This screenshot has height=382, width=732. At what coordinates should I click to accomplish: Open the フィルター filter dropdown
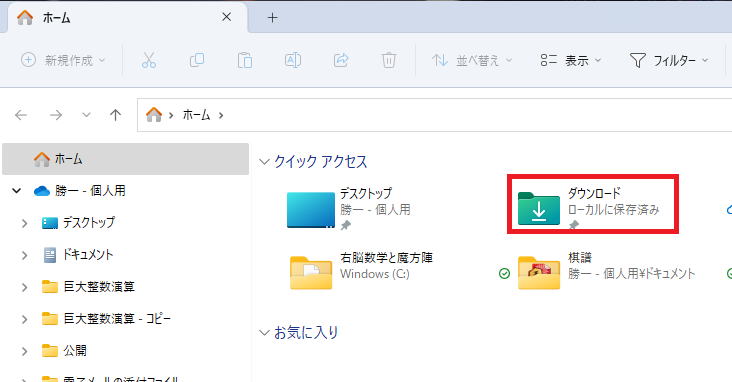pyautogui.click(x=669, y=60)
